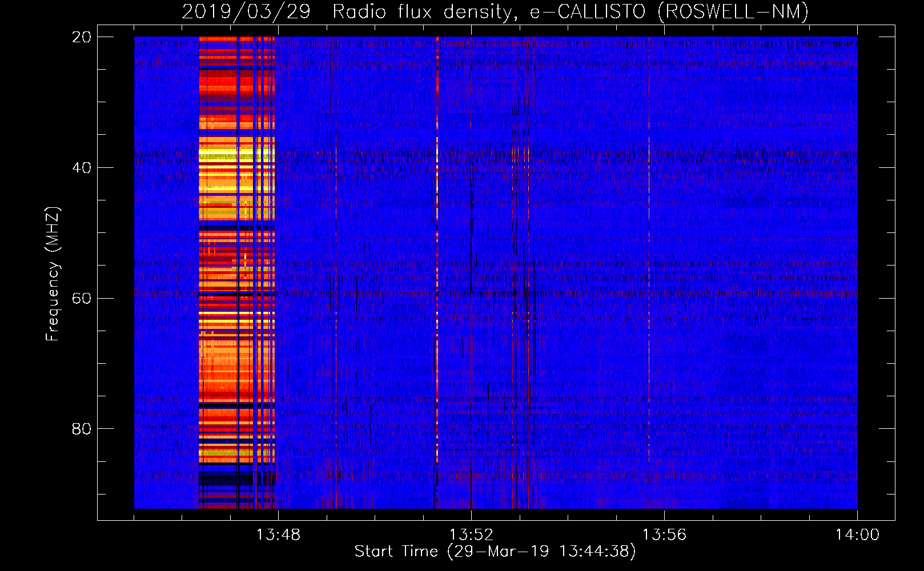The width and height of the screenshot is (924, 571).
Task: Click the y-axis tick label "40"
Action: pyautogui.click(x=82, y=168)
